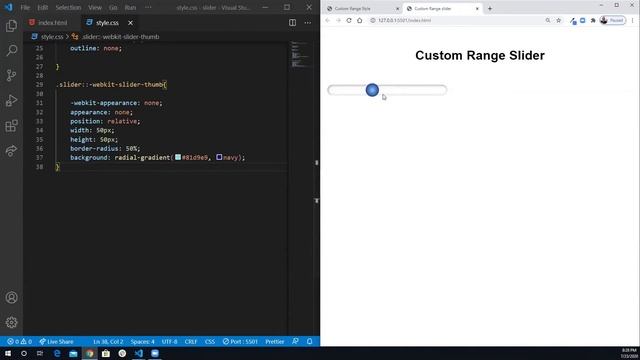
Task: Click the browser address bar URL
Action: pyautogui.click(x=404, y=20)
